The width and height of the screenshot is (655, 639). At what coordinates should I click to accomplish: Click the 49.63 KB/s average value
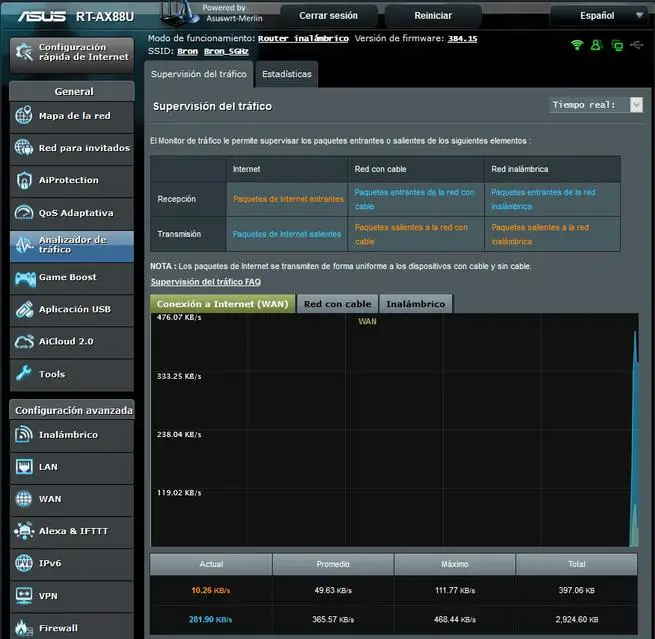pyautogui.click(x=333, y=590)
